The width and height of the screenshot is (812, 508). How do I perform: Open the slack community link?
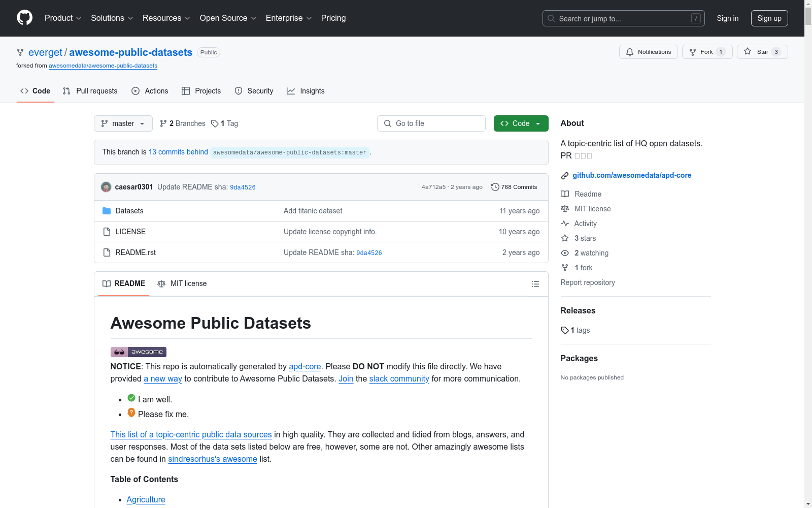(399, 378)
